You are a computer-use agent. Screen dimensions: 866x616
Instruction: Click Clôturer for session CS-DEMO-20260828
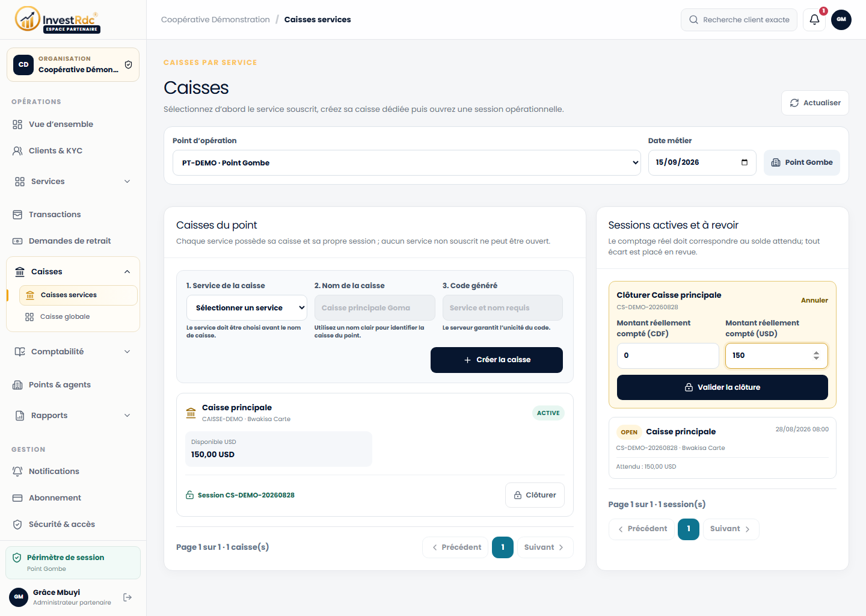click(535, 495)
